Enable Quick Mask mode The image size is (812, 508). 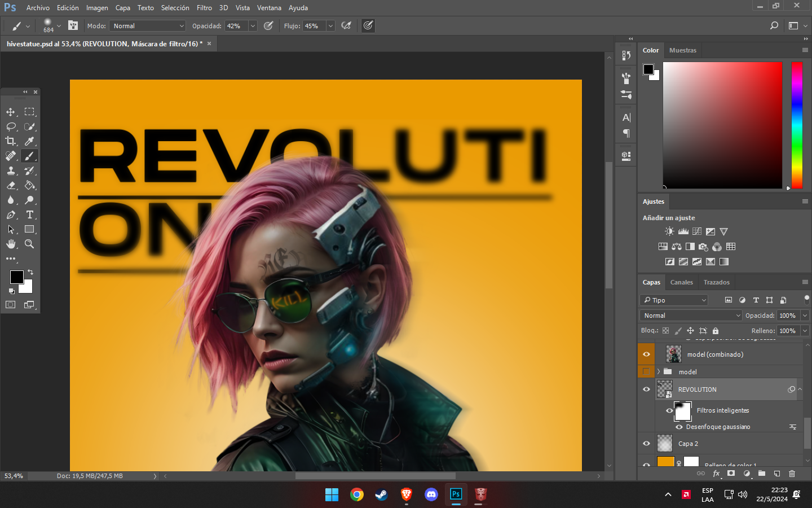point(11,305)
